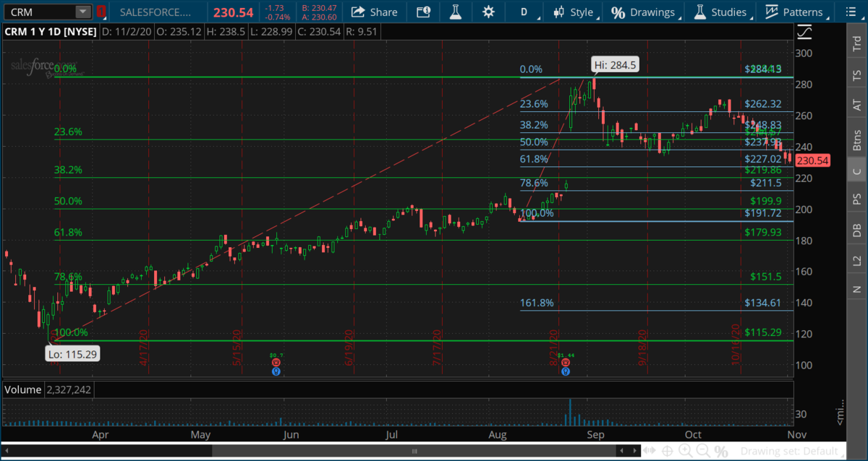This screenshot has width=868, height=461.
Task: Click the $262.32 Fibonacci price label
Action: 763,103
